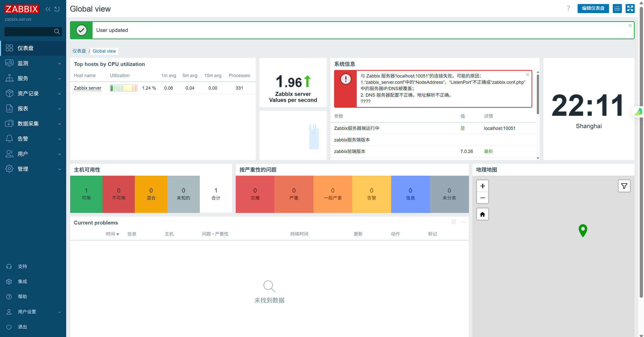
Task: Expand the 资产记录 menu chevron
Action: 60,94
